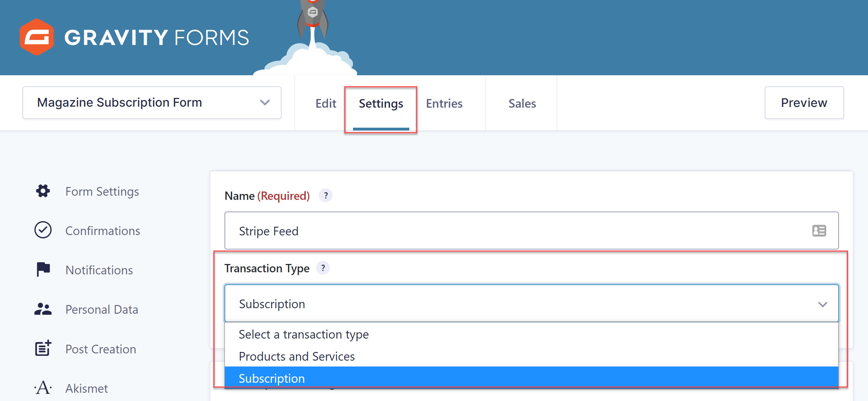The image size is (868, 401).
Task: Click the Personal Data people icon
Action: pos(42,309)
